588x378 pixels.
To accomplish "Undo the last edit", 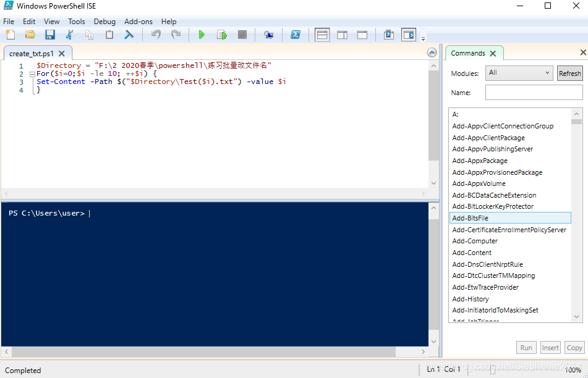I will click(156, 35).
